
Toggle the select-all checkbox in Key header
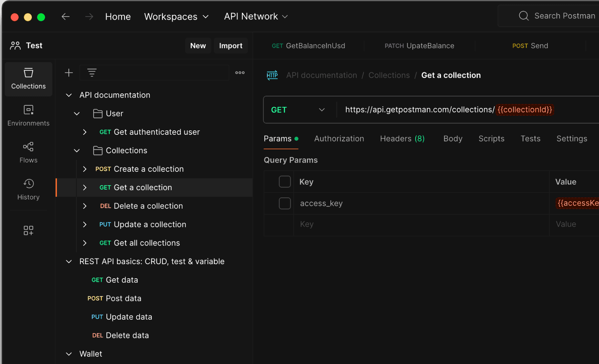(285, 181)
